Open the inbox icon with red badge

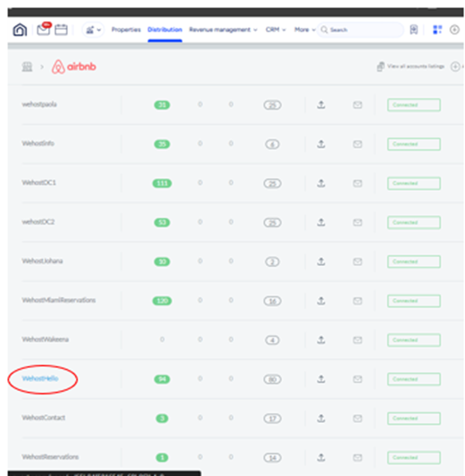pyautogui.click(x=44, y=29)
